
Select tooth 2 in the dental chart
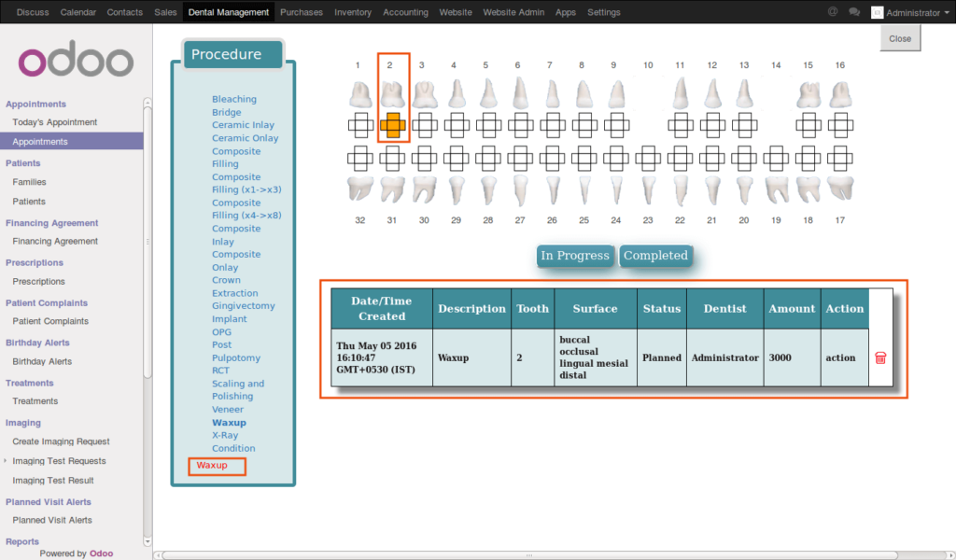[x=392, y=91]
